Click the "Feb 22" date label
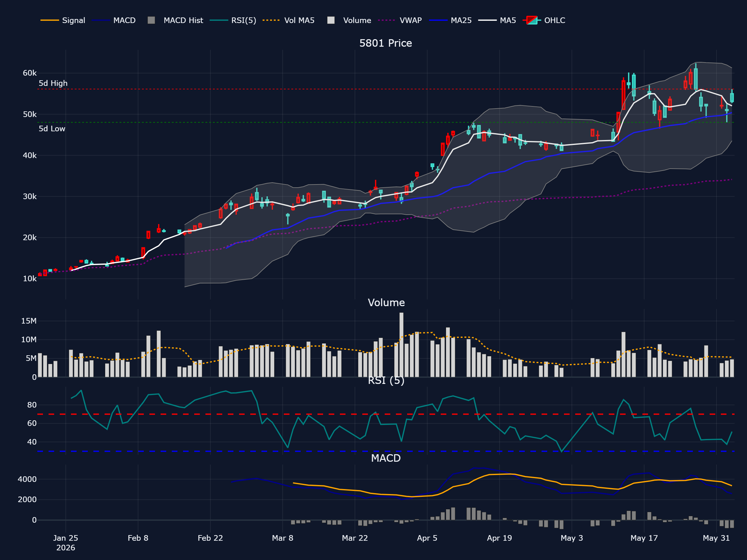This screenshot has width=747, height=560. tap(210, 538)
